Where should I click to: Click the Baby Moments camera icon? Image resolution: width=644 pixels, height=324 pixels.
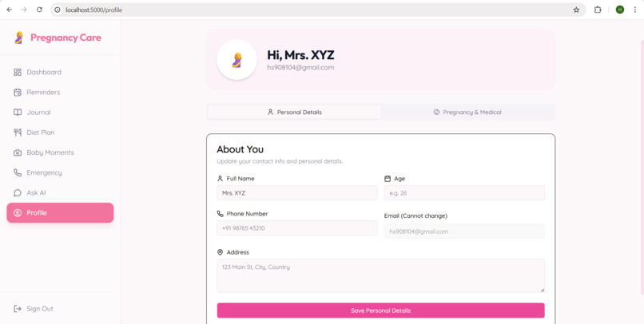click(18, 152)
